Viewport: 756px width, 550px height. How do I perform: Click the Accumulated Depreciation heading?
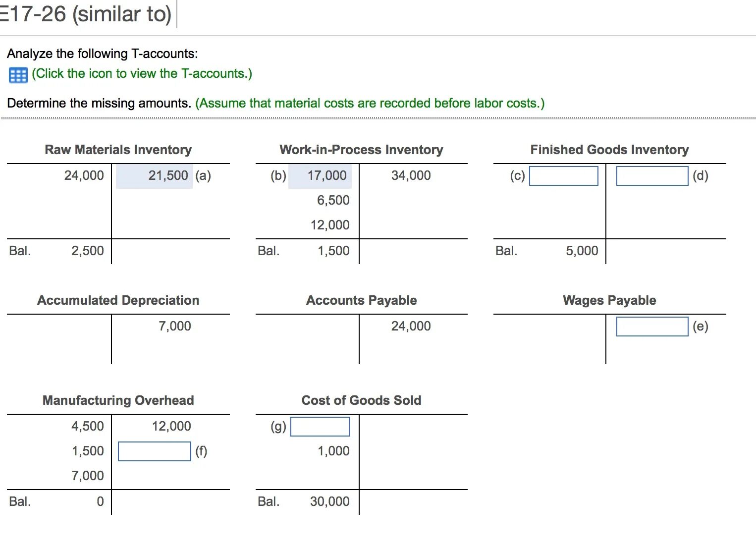pos(118,300)
